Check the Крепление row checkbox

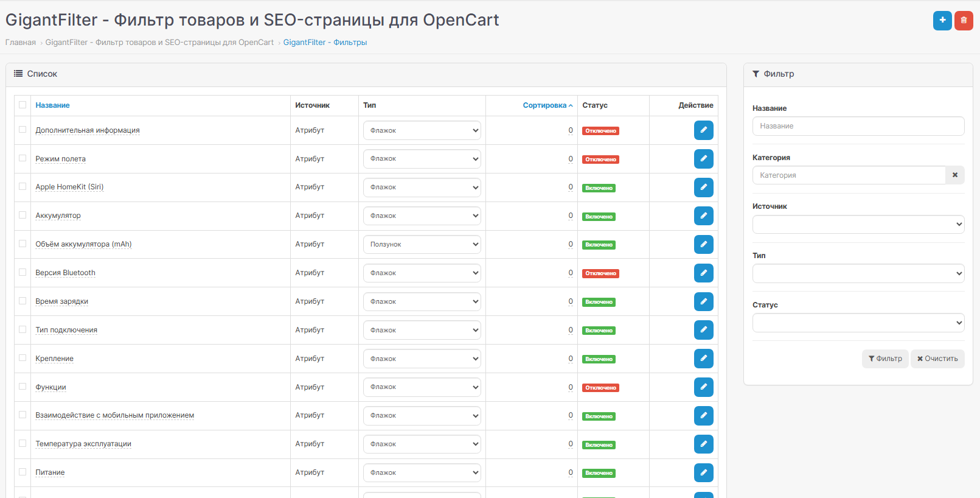pos(23,358)
